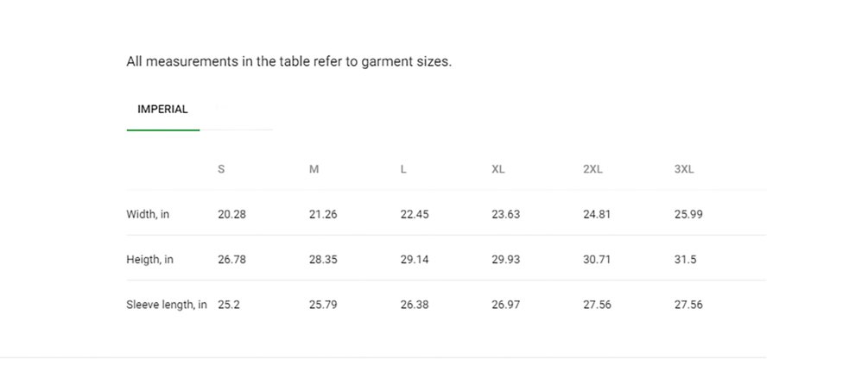Click the XL size column header
868x391 pixels.
click(x=498, y=169)
